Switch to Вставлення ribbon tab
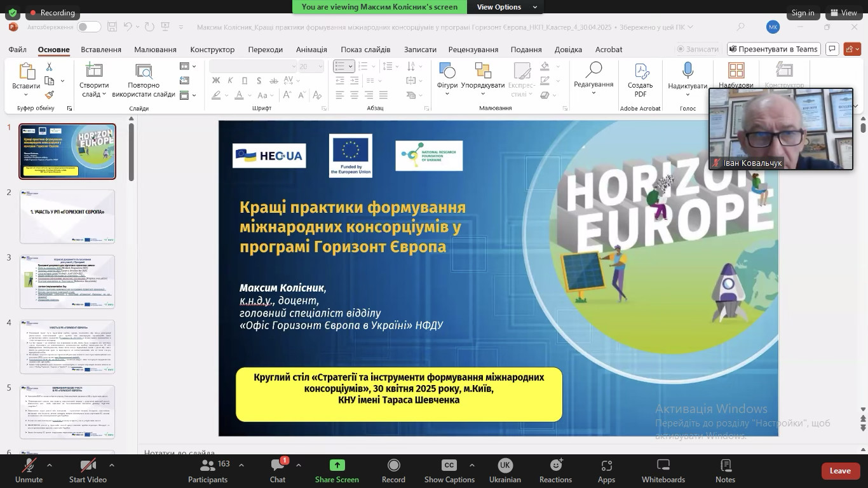The width and height of the screenshot is (868, 488). 101,50
